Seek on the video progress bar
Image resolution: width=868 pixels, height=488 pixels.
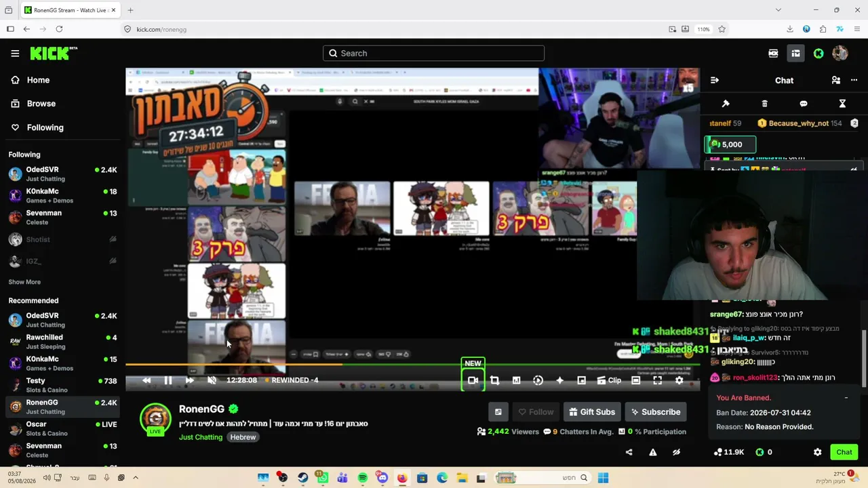pos(412,365)
